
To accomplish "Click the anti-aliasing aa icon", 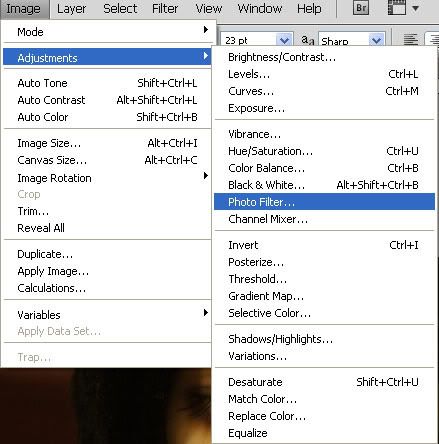I will pyautogui.click(x=308, y=40).
